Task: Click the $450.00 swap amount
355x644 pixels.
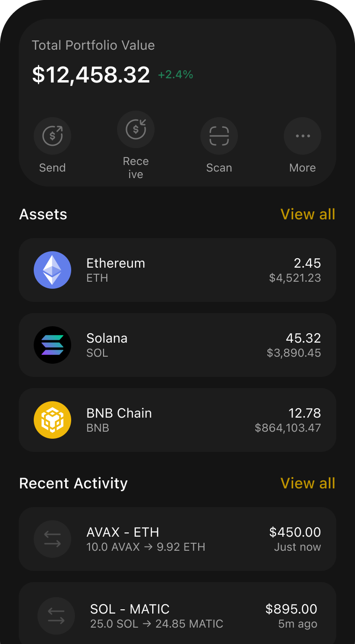Action: coord(295,532)
